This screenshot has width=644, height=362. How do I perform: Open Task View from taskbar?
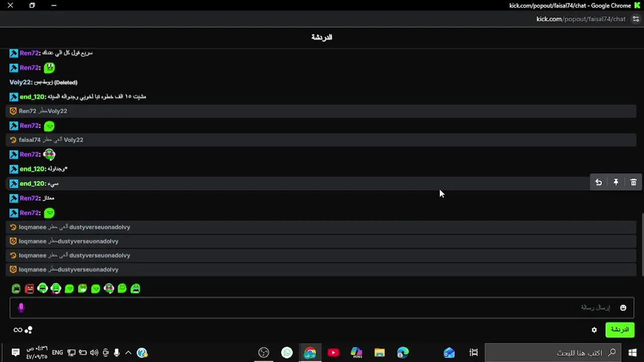click(x=473, y=352)
